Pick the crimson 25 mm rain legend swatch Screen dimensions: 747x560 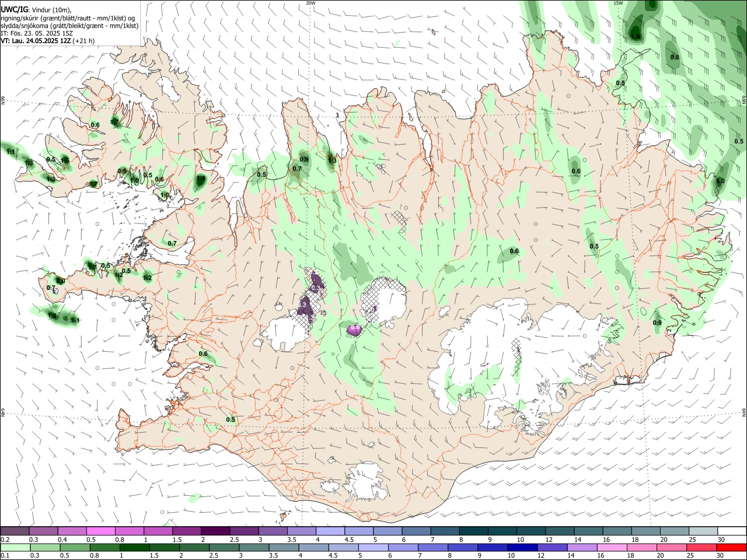point(701,547)
